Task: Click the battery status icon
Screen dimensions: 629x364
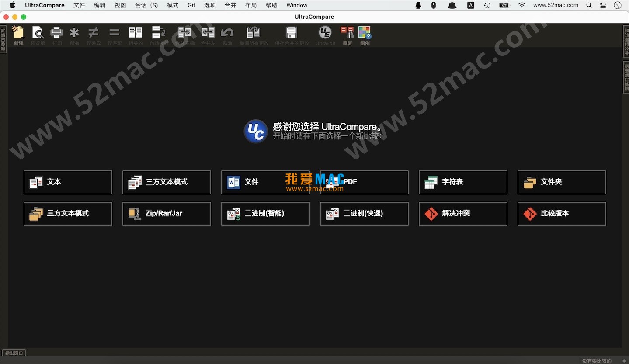Action: coord(504,5)
